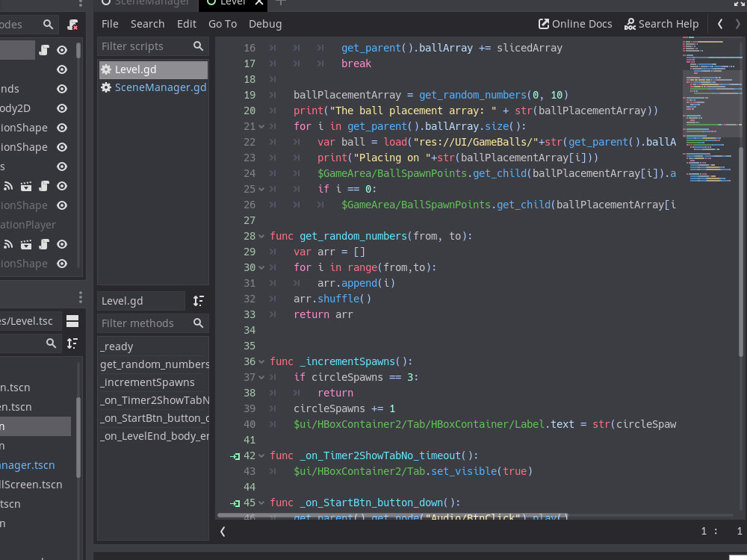
Task: Click the group icon in the row below ationPlayer
Action: point(26,244)
